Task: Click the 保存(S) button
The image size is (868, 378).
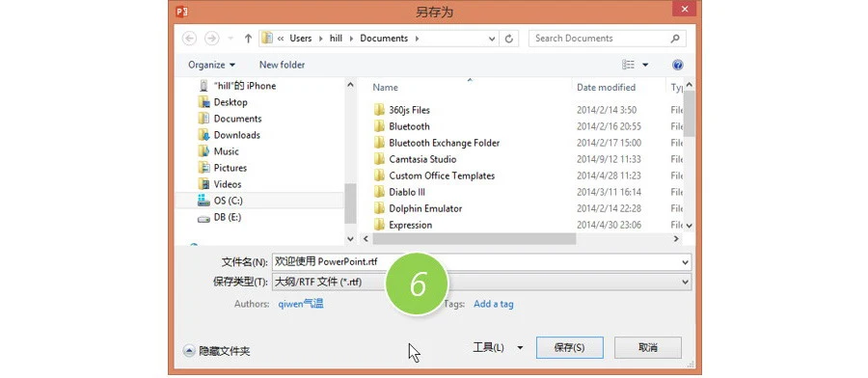Action: 570,347
